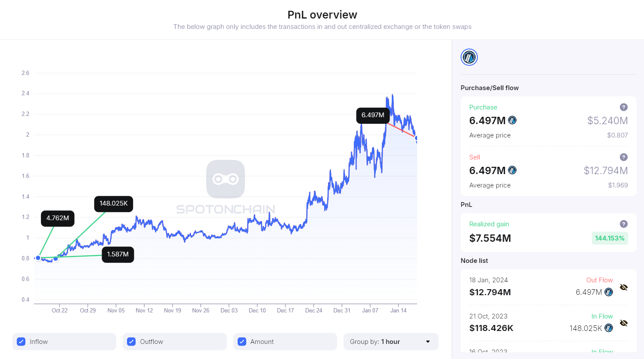Click the In Flow link for 21 Oct 2023
Image resolution: width=644 pixels, height=359 pixels.
(602, 316)
